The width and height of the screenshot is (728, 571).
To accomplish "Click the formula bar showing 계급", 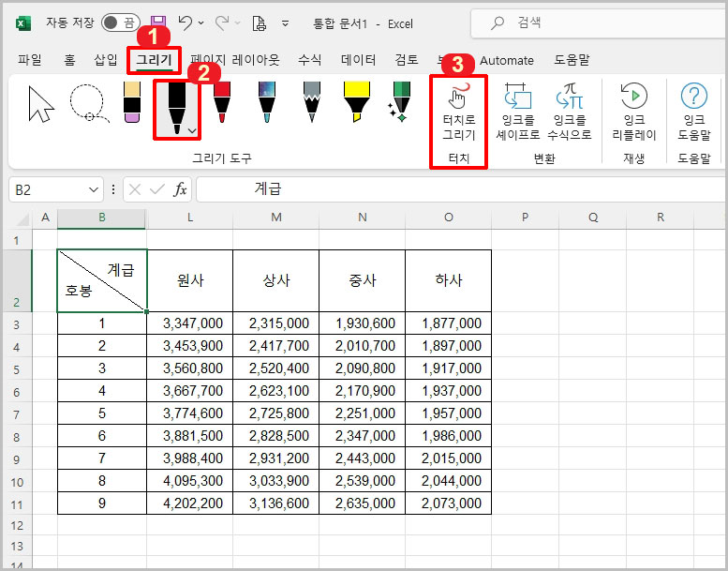I will [462, 189].
